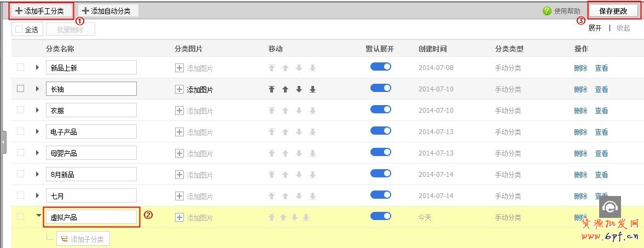Click add image plus icon for 长袖
This screenshot has width=644, height=248.
pyautogui.click(x=179, y=89)
